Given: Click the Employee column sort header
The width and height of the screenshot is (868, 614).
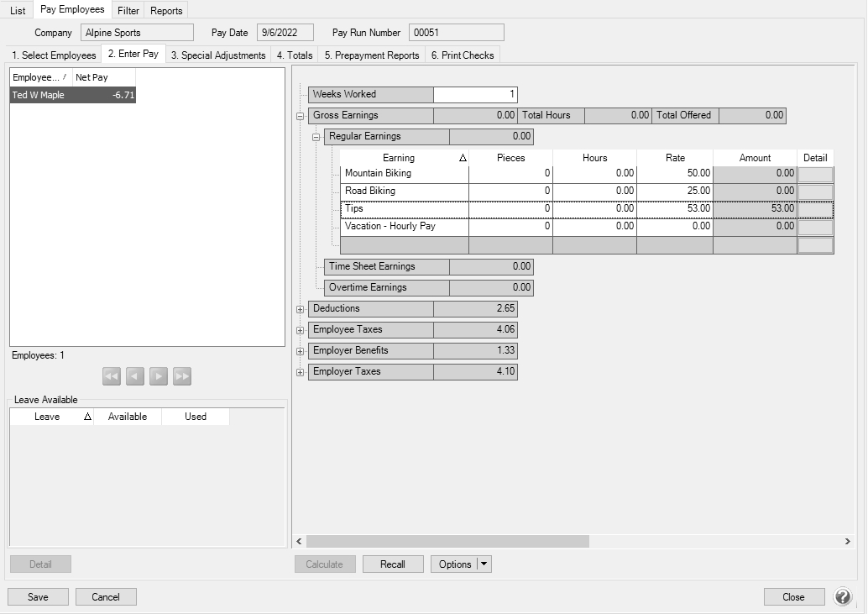Looking at the screenshot, I should click(x=37, y=76).
